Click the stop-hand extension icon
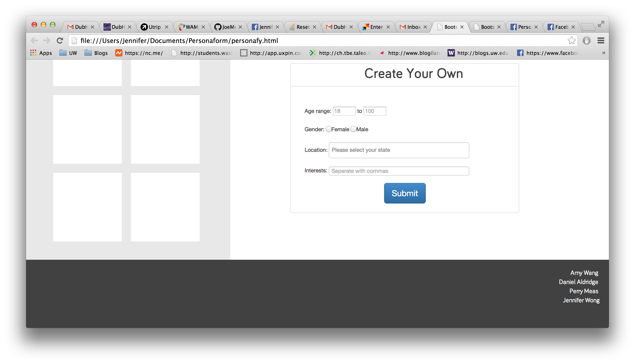This screenshot has width=635, height=364. click(x=586, y=40)
